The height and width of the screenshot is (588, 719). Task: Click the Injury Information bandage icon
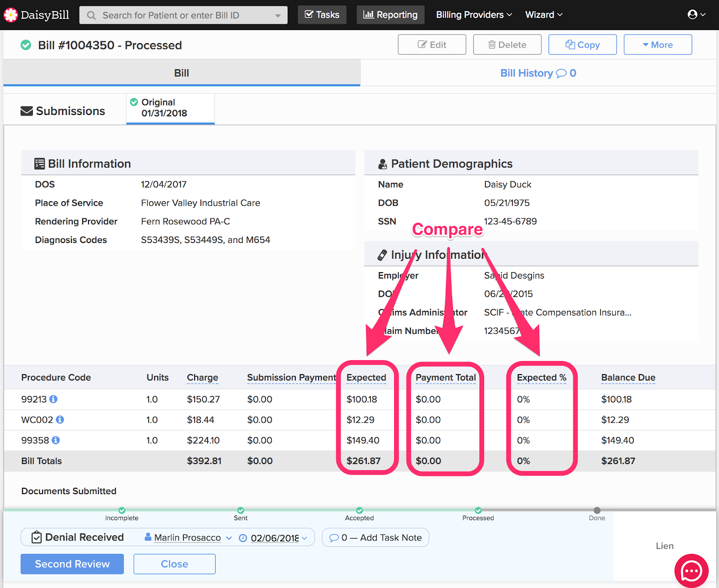(x=382, y=255)
